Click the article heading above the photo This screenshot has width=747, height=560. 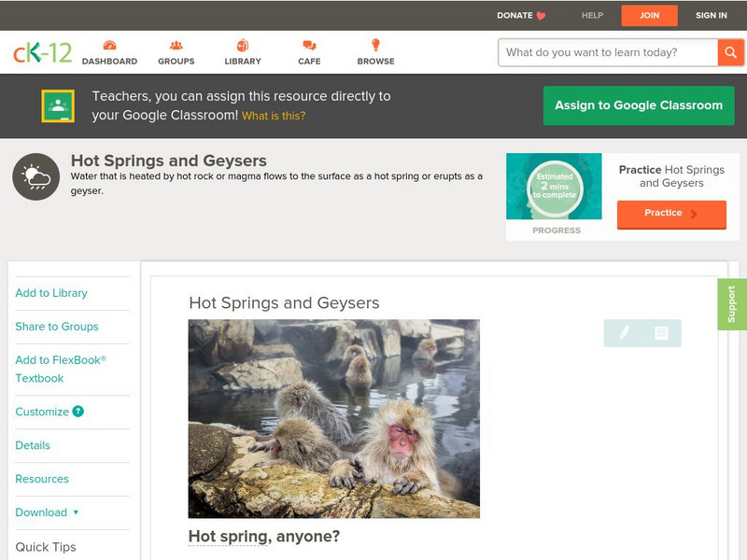coord(284,302)
